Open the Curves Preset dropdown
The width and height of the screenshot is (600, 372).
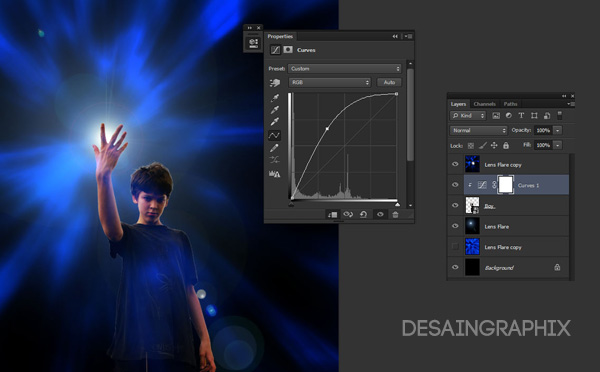[345, 69]
